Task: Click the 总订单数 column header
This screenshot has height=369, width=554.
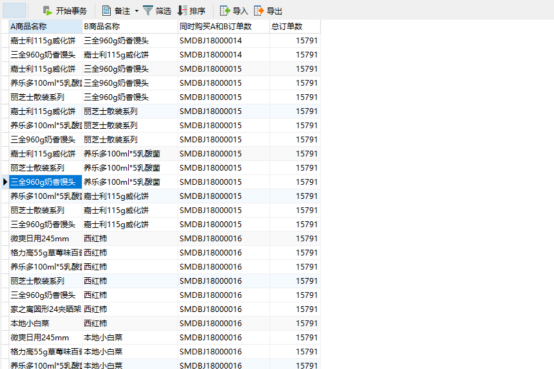Action: (x=295, y=27)
